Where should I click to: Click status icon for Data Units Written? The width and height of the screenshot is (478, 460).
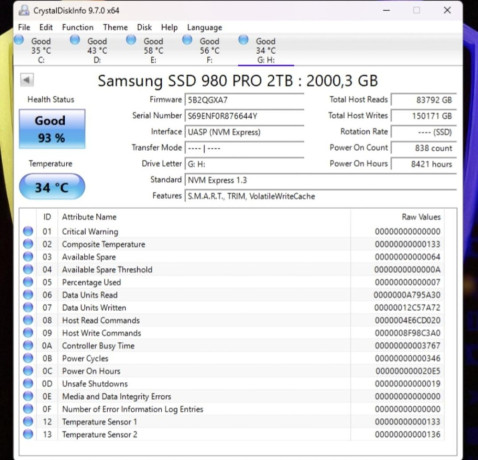click(28, 307)
